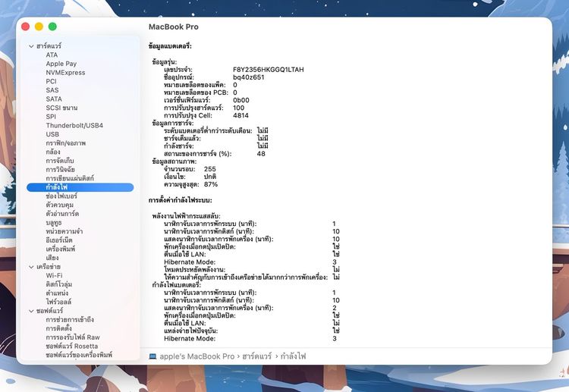Select ดิสก์โวลุ่ม in the sidebar
The width and height of the screenshot is (569, 392).
(x=59, y=284)
